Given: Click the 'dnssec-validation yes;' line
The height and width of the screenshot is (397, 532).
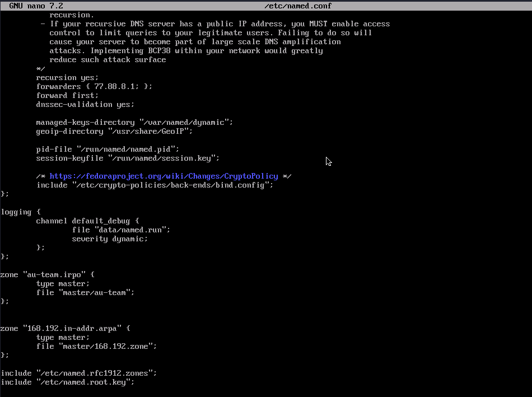Looking at the screenshot, I should pyautogui.click(x=85, y=105).
